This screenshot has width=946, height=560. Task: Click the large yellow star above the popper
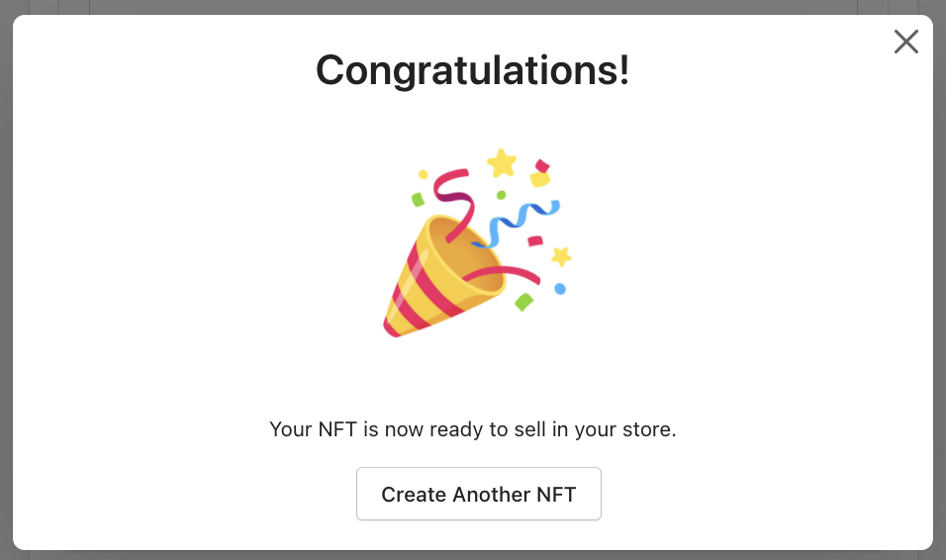point(502,161)
